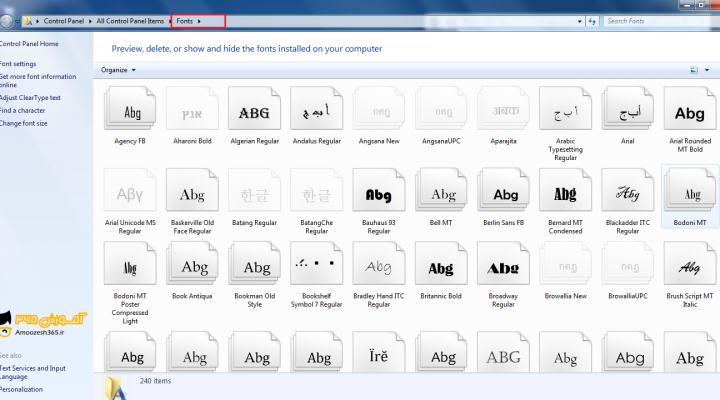Viewport: 720px width, 400px height.
Task: Open Adjust ClearType text link
Action: coord(30,98)
